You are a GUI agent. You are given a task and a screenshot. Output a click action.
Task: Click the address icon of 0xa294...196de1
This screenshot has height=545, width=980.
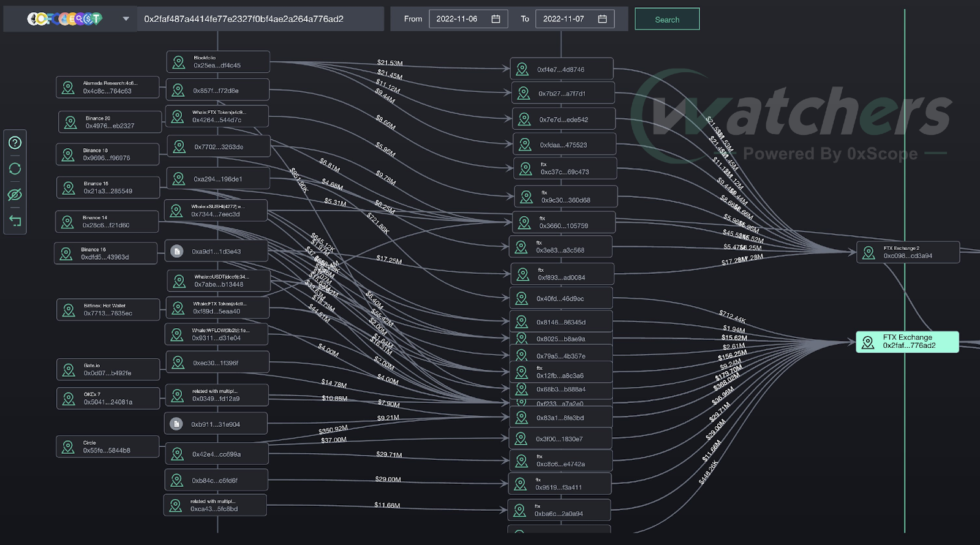(179, 179)
